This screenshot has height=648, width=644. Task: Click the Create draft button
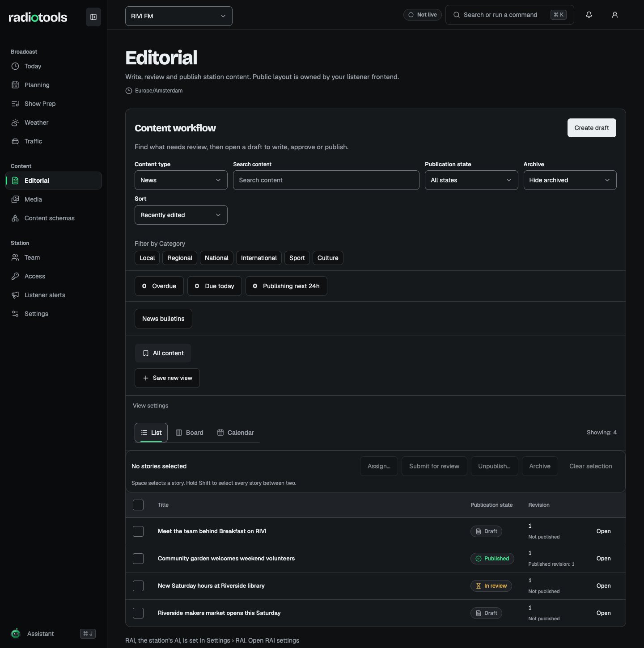click(592, 128)
